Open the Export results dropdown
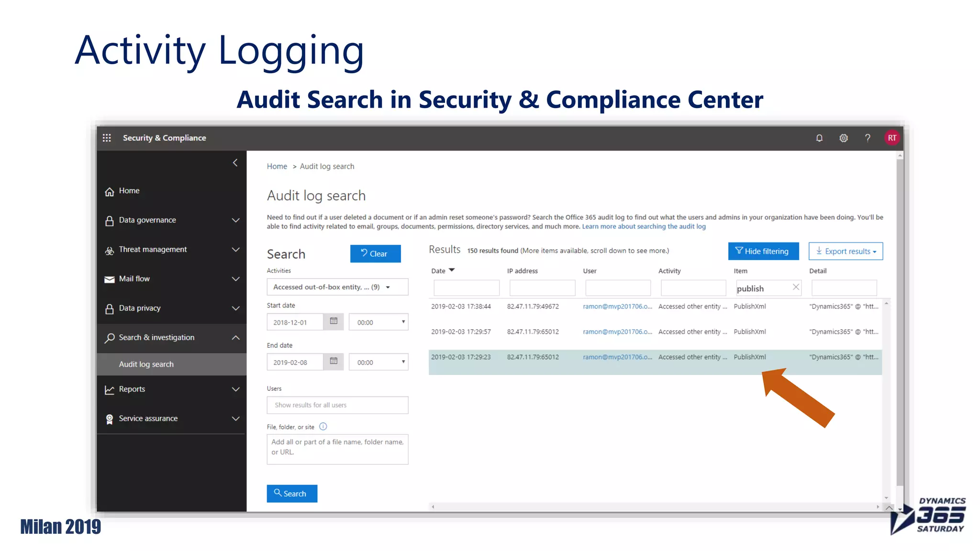The image size is (980, 551). (846, 251)
